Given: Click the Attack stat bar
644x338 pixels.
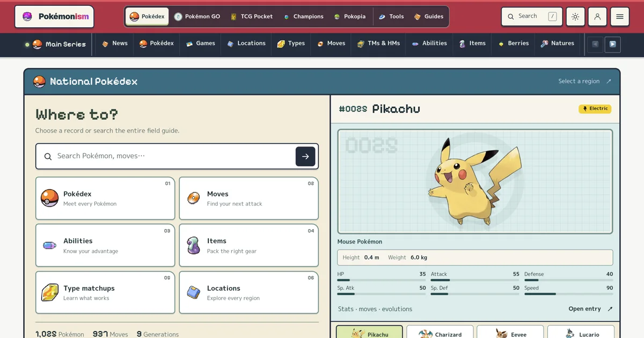Looking at the screenshot, I should [x=475, y=280].
